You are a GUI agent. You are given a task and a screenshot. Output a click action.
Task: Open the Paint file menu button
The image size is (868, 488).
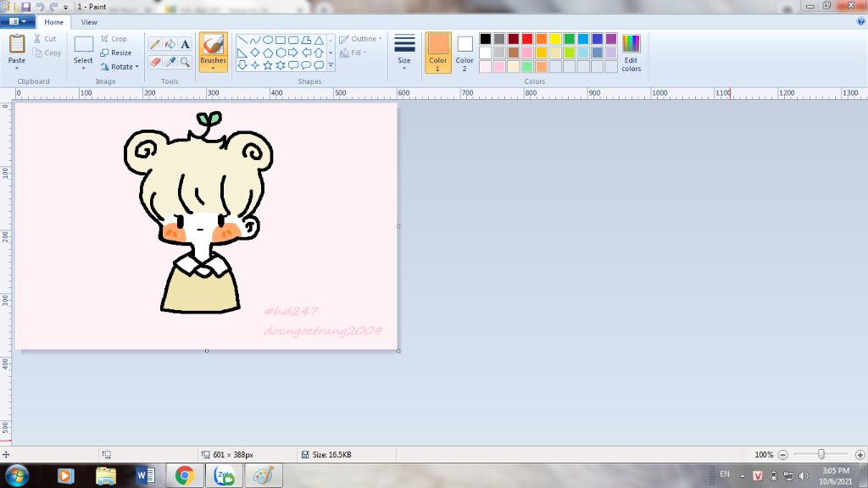(18, 21)
